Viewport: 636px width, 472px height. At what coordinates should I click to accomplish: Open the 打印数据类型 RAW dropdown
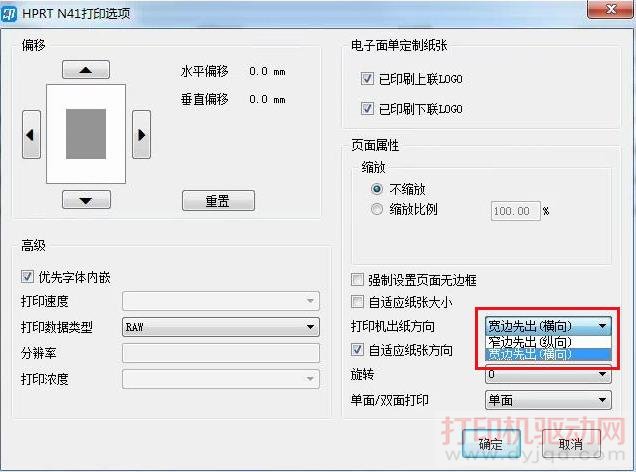(219, 327)
